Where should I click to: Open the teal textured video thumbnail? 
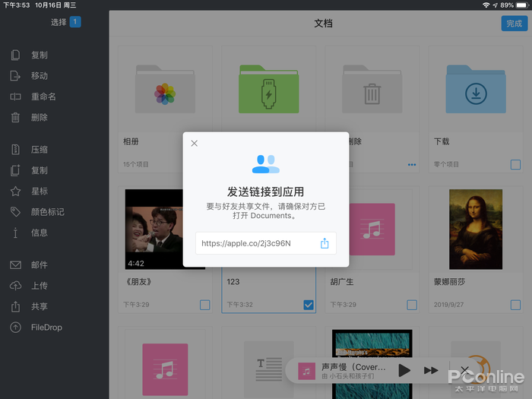(372, 344)
